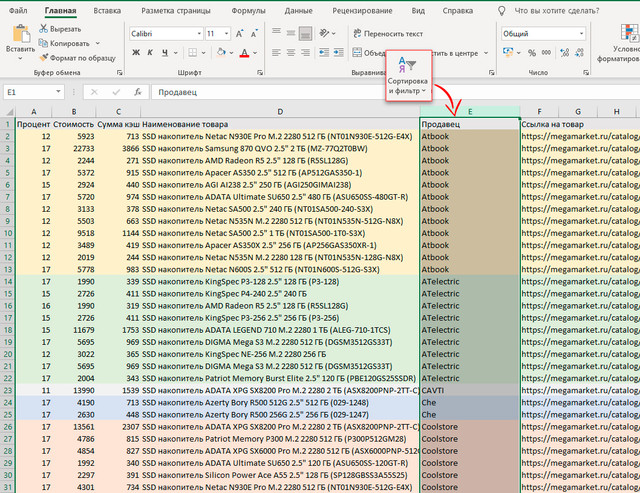Switch to Формулы tab
Image resolution: width=640 pixels, height=493 pixels.
point(248,11)
